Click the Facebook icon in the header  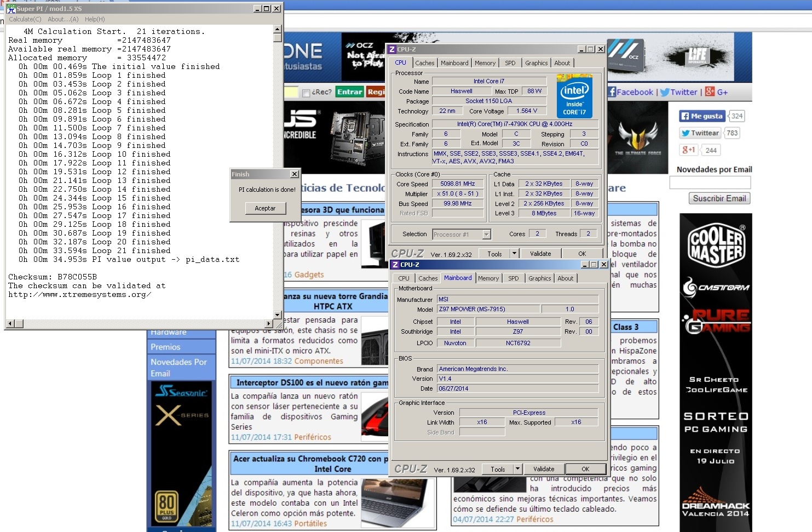tap(612, 92)
